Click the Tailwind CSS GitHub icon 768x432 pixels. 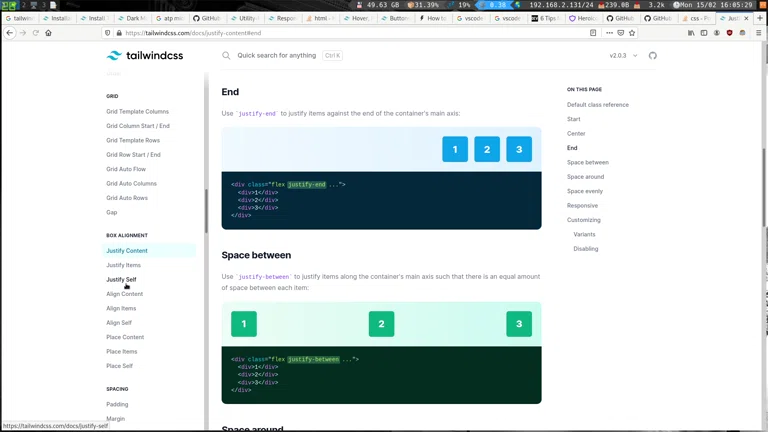click(x=652, y=55)
